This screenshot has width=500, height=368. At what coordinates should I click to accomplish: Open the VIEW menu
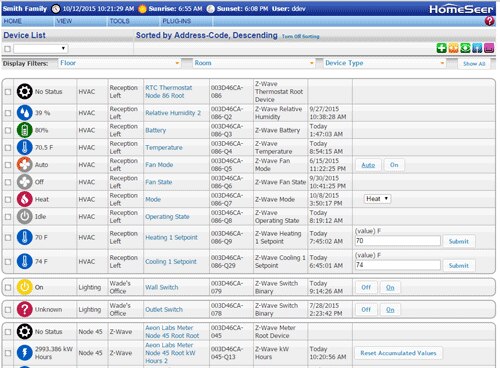(x=64, y=21)
